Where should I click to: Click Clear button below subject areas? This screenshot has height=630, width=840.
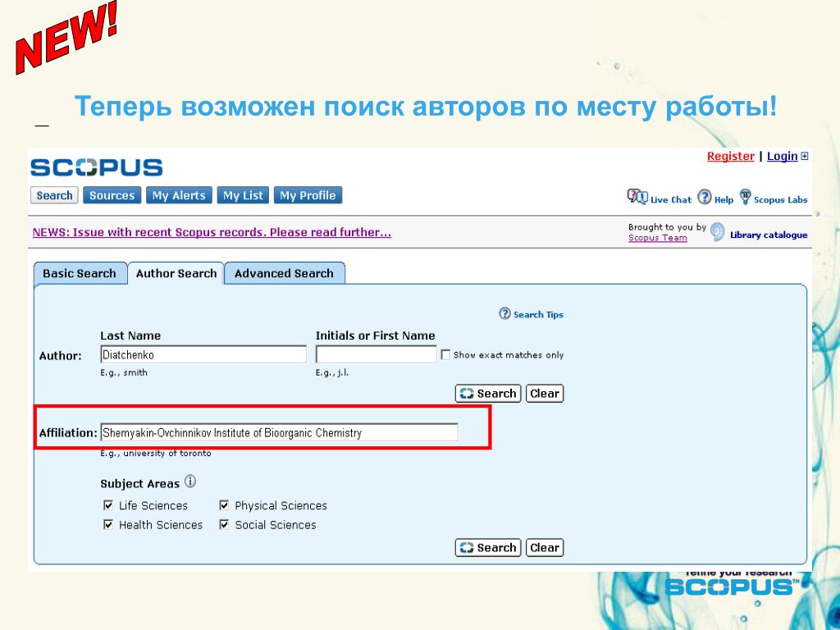pyautogui.click(x=545, y=547)
